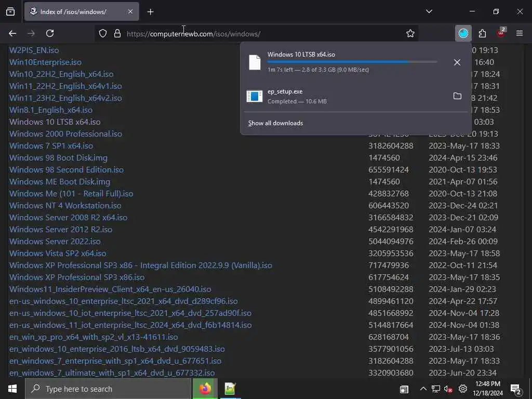Download Windows XP Professional SP3 x86.iso
Viewport: 532px width, 399px height.
click(x=77, y=277)
